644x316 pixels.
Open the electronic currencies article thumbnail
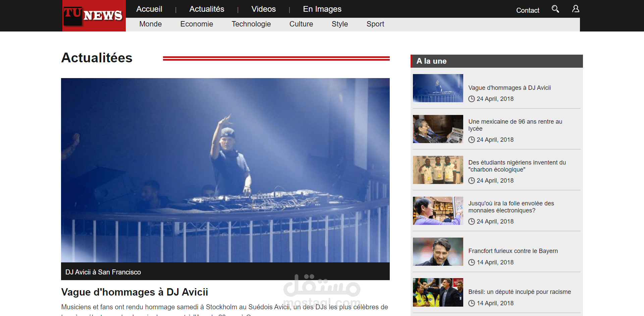click(x=438, y=211)
